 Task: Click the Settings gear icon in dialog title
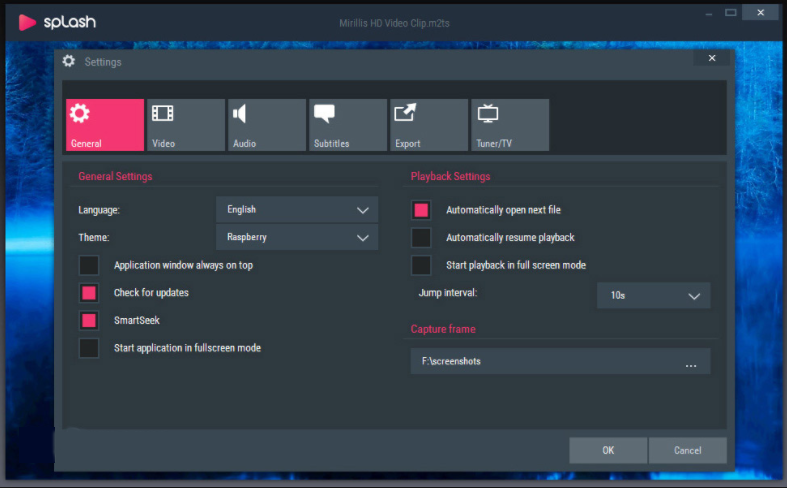68,61
